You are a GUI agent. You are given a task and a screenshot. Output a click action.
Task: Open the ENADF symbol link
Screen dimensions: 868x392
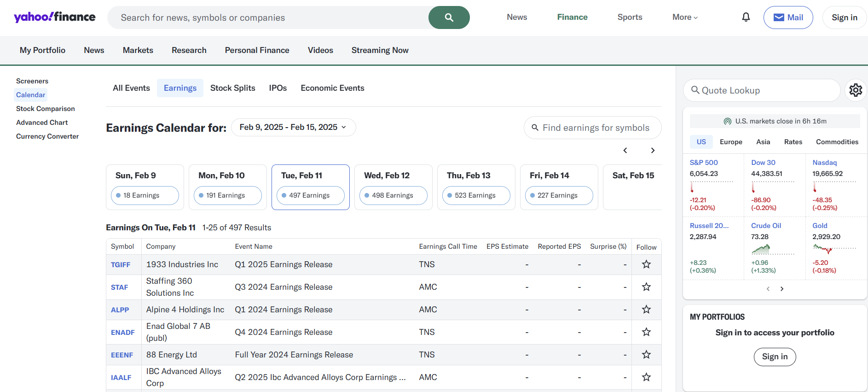122,333
